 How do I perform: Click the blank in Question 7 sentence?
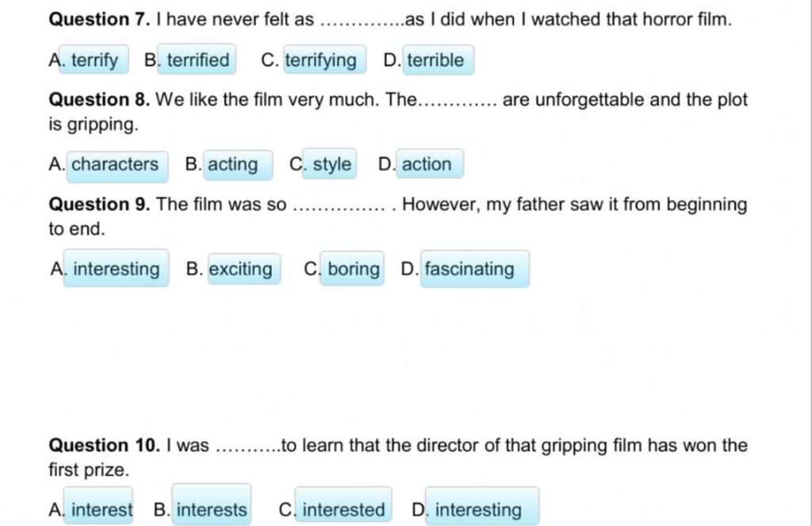(x=363, y=22)
